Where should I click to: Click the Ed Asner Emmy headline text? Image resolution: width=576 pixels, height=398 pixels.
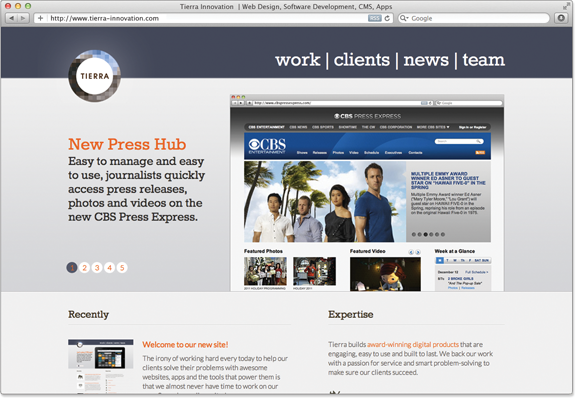tap(448, 180)
